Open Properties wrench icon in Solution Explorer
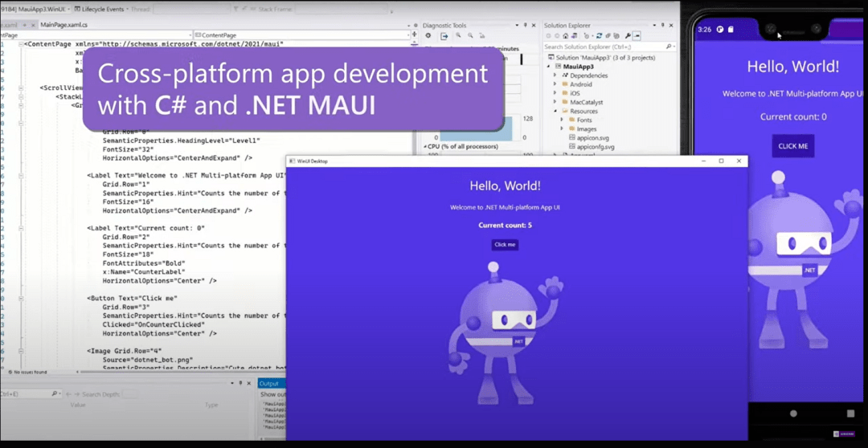Image resolution: width=868 pixels, height=448 pixels. tap(628, 36)
